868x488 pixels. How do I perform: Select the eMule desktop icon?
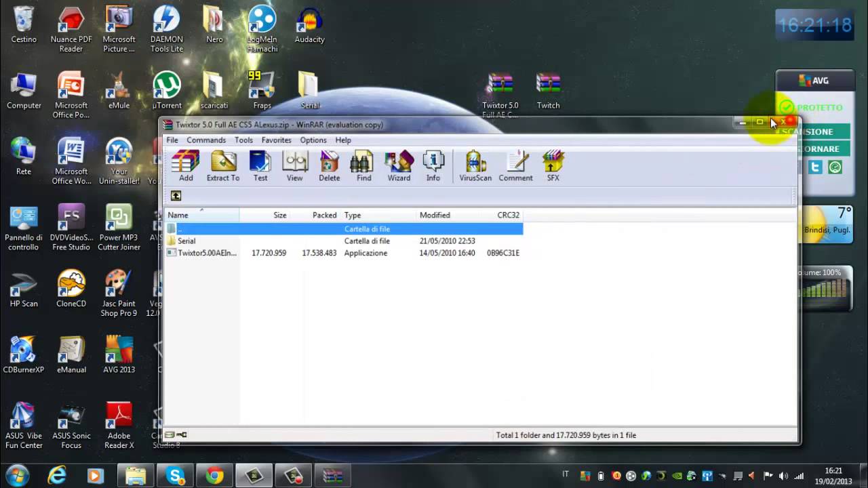pos(119,91)
